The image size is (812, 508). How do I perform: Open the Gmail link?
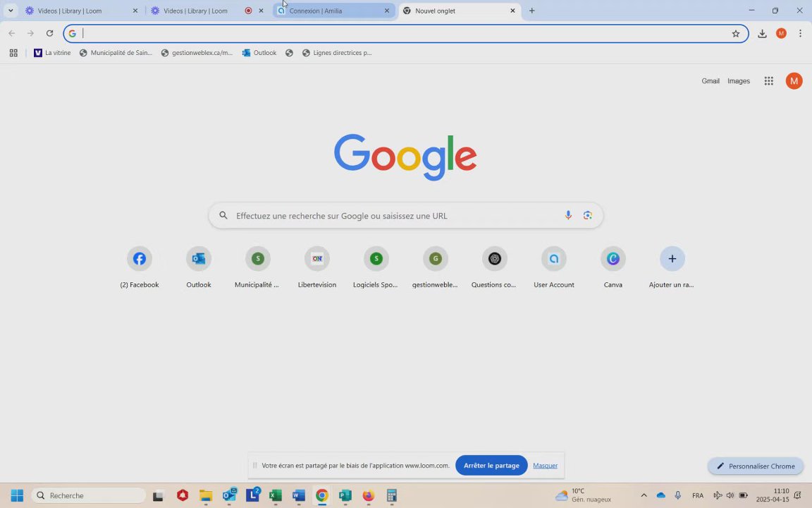(710, 81)
